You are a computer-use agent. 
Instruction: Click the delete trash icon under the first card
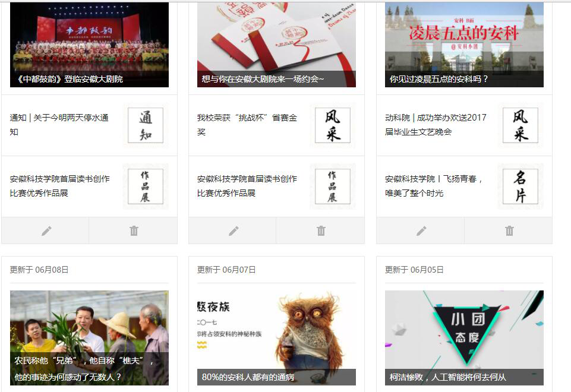134,230
